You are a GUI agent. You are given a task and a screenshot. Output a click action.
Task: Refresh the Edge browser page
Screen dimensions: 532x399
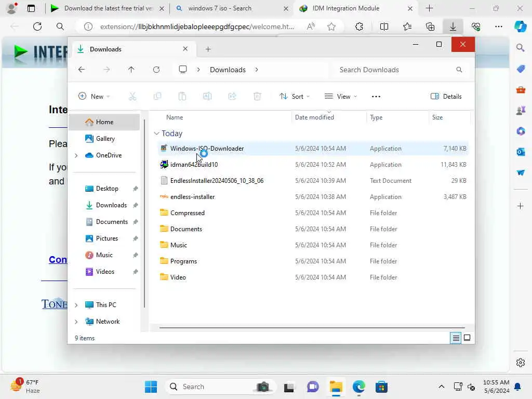click(37, 26)
